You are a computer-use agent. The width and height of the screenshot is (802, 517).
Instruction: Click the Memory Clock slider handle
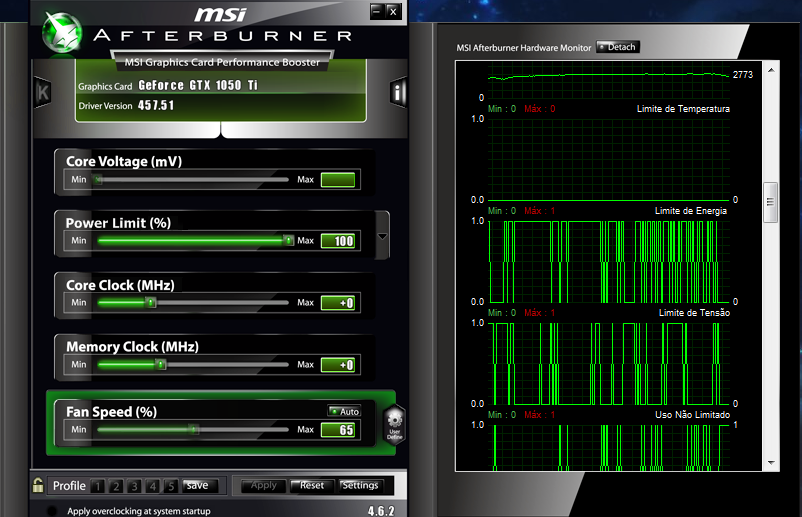[x=161, y=365]
